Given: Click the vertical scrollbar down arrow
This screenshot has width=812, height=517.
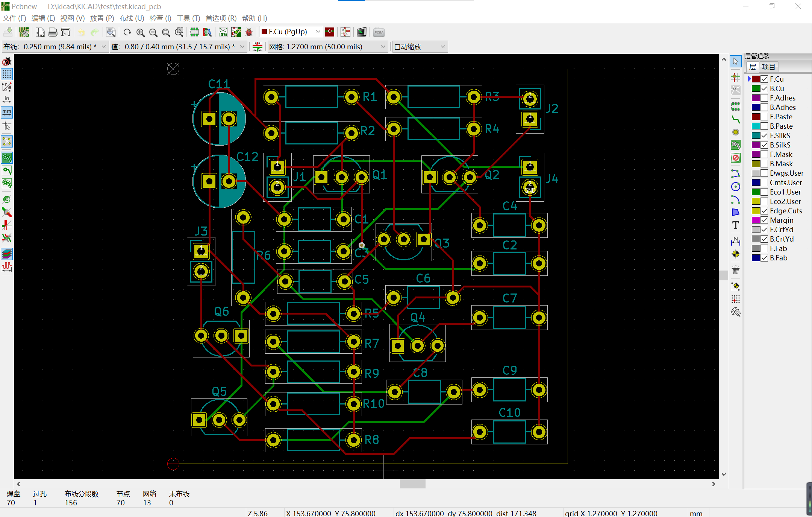Looking at the screenshot, I should pos(724,474).
